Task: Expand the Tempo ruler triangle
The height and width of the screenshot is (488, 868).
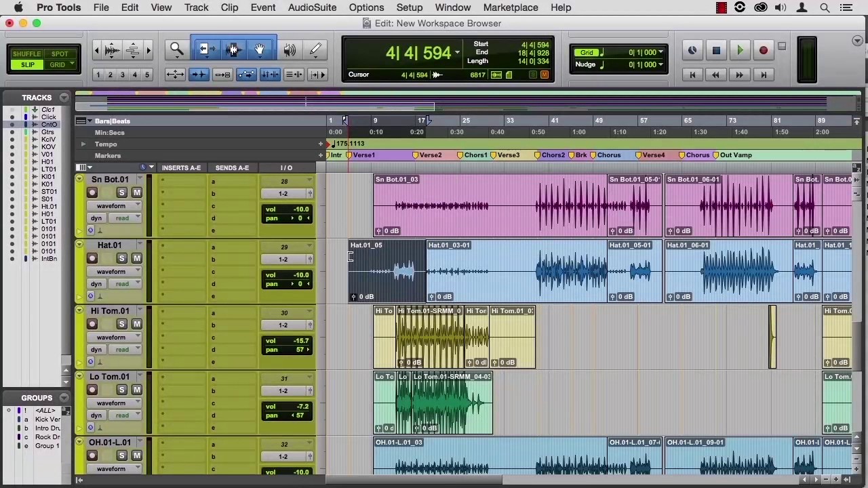Action: 83,144
